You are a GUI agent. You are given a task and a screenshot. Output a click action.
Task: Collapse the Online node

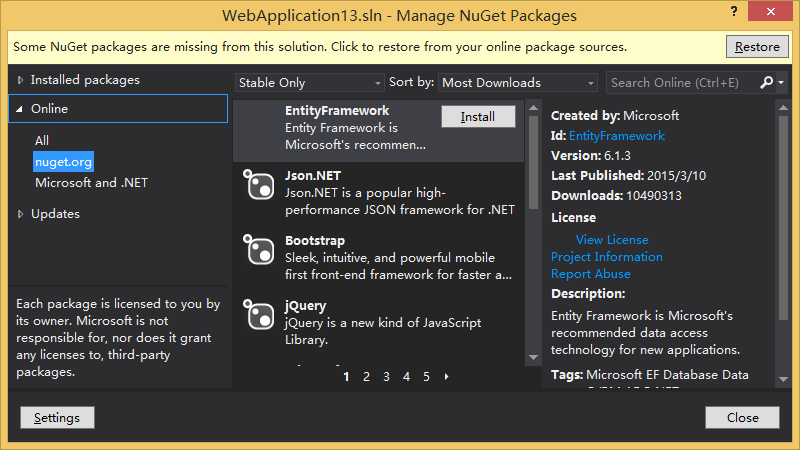tap(19, 109)
